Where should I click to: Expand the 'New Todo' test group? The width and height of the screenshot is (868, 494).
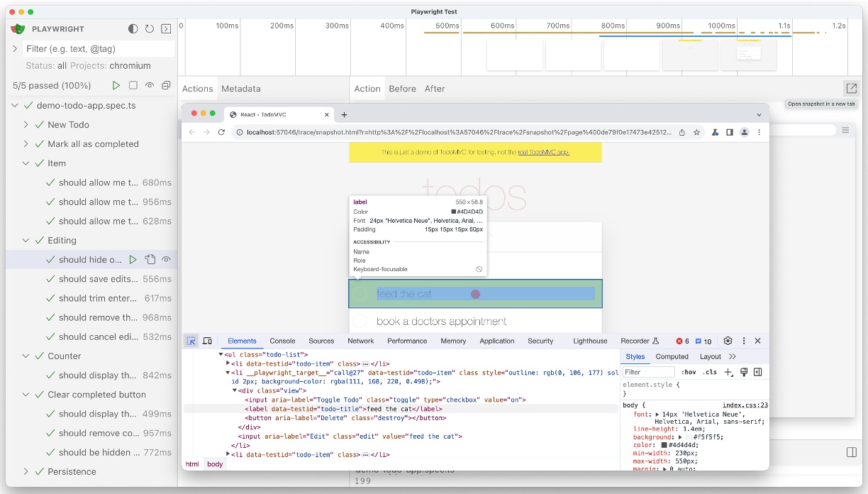point(26,124)
